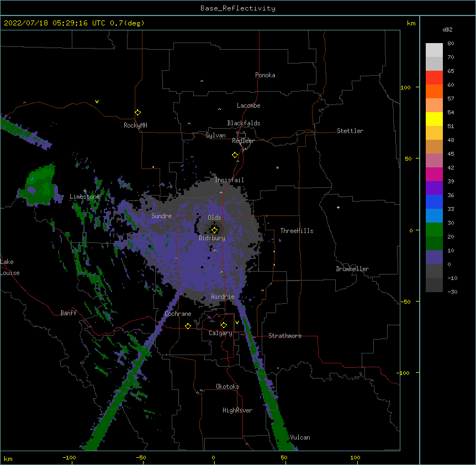
Task: Click the 80 value on the dBZ scale
Action: [451, 44]
